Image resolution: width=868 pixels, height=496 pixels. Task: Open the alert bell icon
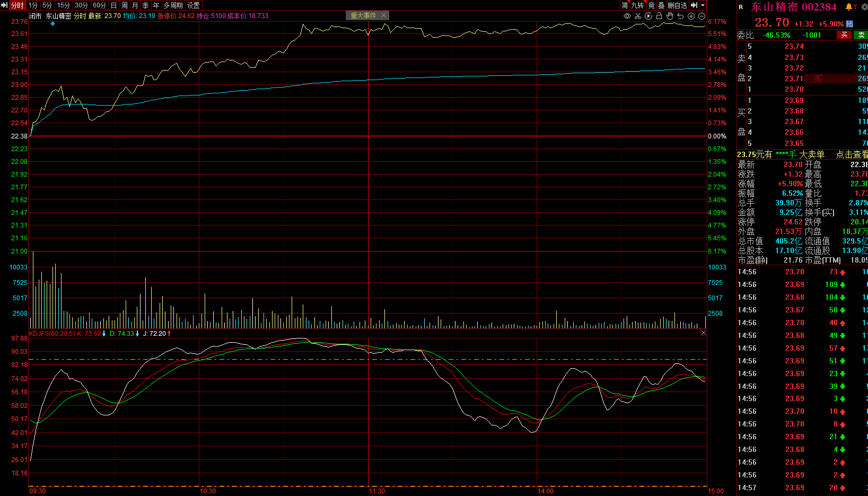click(849, 7)
